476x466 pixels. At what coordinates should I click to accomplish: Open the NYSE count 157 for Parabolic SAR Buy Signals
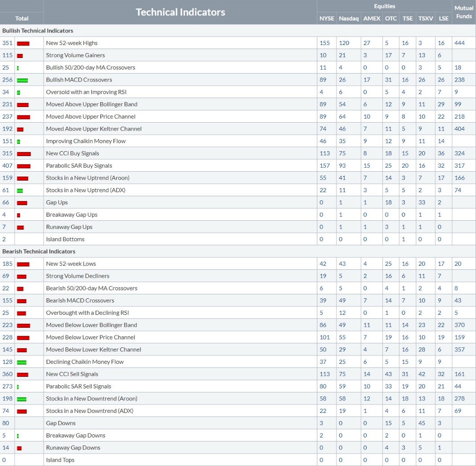click(325, 166)
